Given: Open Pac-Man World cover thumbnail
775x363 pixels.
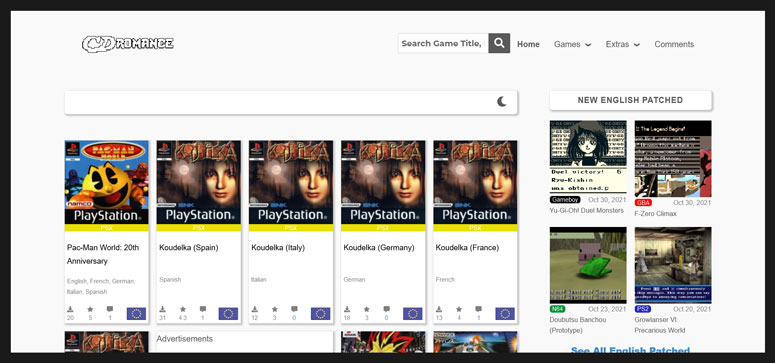Looking at the screenshot, I should pos(106,182).
